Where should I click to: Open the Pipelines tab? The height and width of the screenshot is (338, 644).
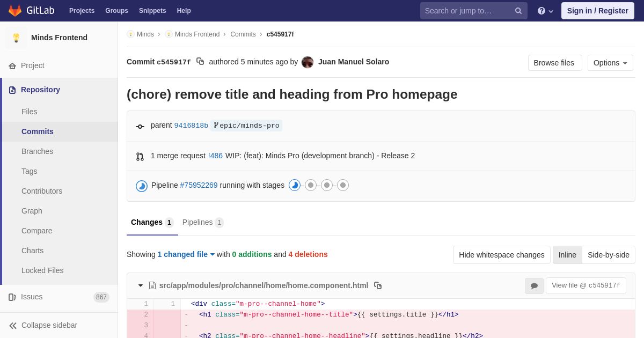(203, 222)
